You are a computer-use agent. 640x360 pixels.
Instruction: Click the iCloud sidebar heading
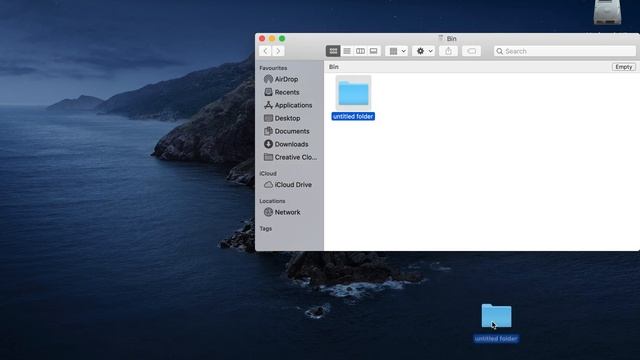coord(268,173)
